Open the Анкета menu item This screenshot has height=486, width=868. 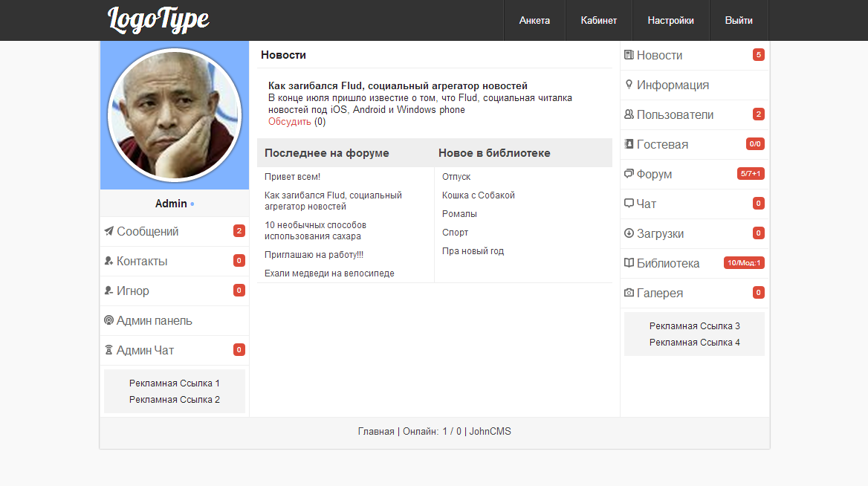[x=534, y=21]
